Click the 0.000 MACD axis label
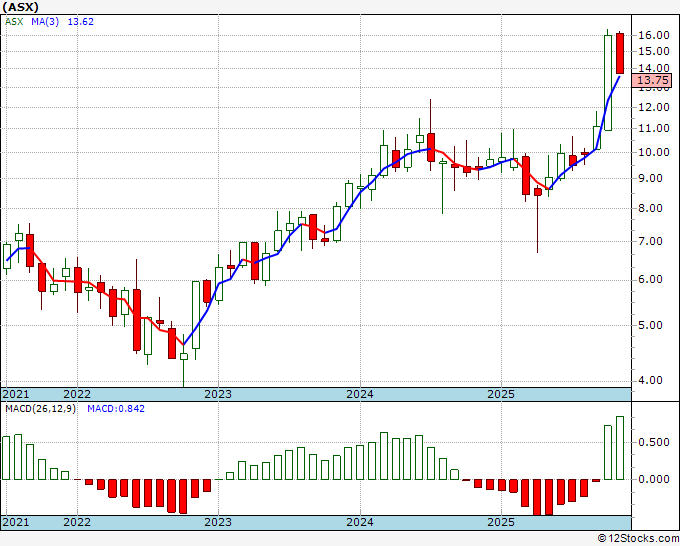Image resolution: width=680 pixels, height=546 pixels. [654, 479]
